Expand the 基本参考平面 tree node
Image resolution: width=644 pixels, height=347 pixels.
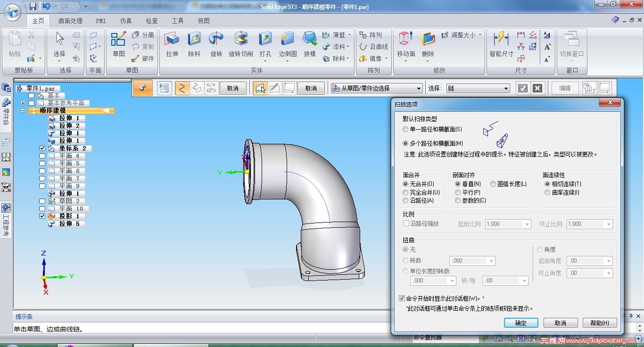23,103
